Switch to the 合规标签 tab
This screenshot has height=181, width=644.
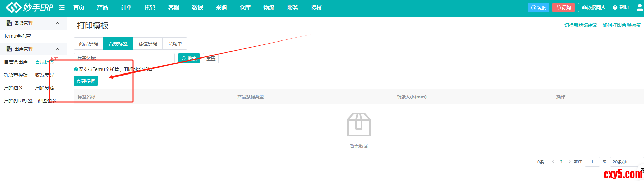tap(118, 44)
